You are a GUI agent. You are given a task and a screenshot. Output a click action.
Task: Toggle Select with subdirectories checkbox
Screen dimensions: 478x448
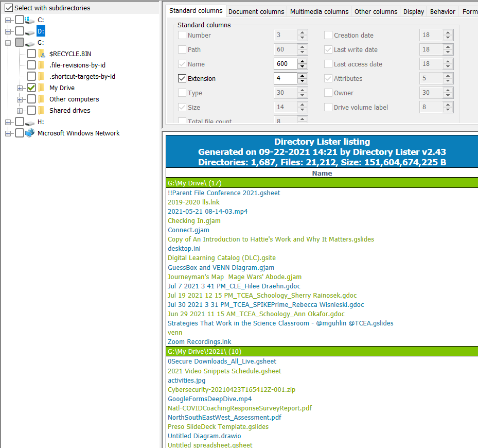9,8
